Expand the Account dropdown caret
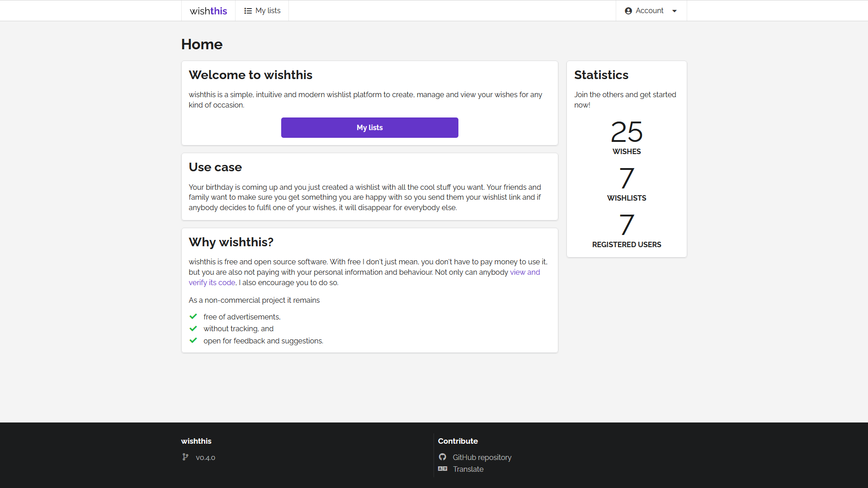 675,11
